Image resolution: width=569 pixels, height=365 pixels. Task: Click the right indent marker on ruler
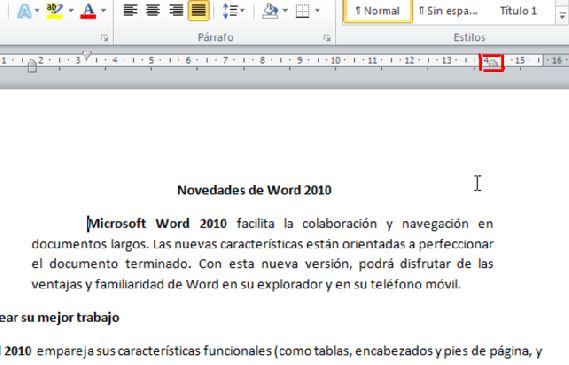(x=494, y=63)
